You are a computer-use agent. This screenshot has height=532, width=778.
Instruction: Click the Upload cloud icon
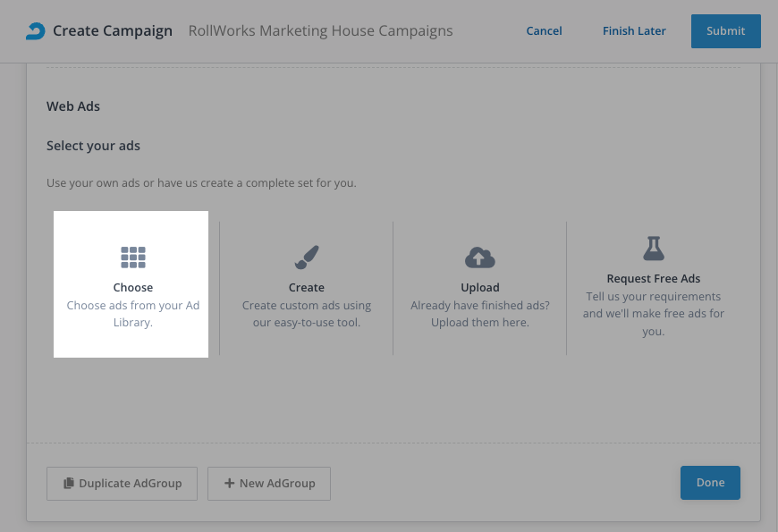point(480,258)
